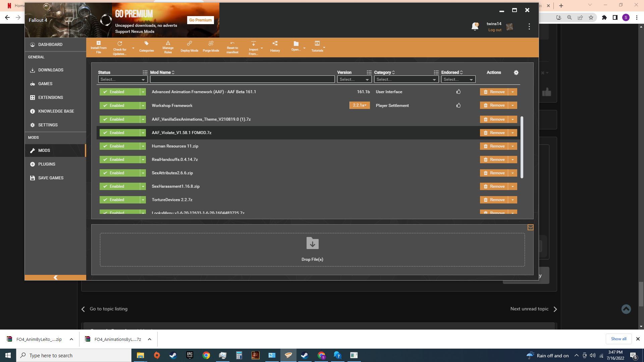Screen dimensions: 644x362
Task: Remove AAF_Violate_V1.58.1 FOMOD.7z
Action: 494,133
